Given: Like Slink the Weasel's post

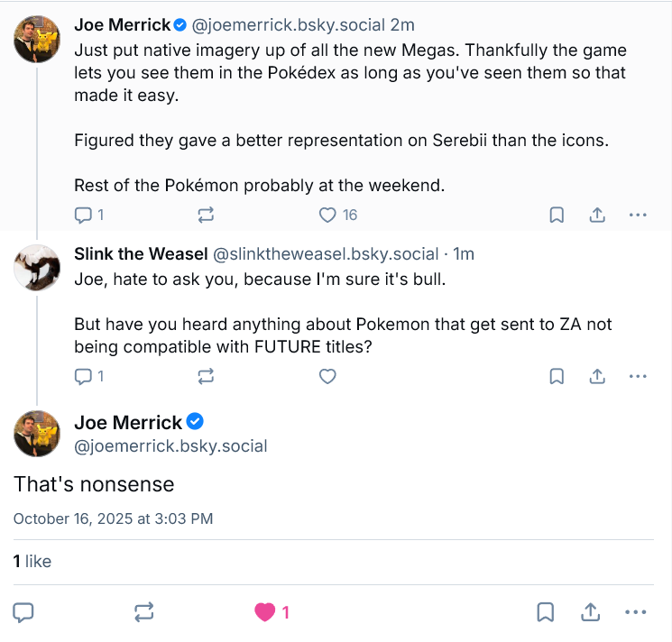Looking at the screenshot, I should pyautogui.click(x=328, y=376).
